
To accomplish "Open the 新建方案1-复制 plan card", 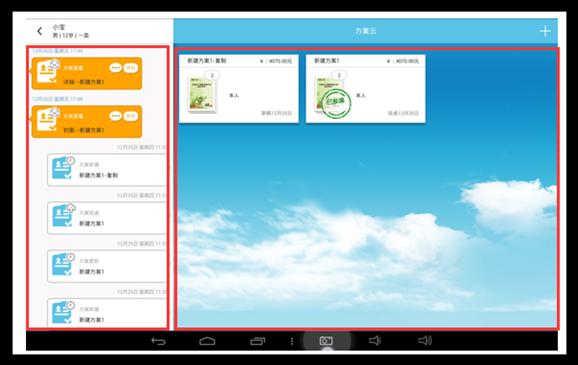I will point(239,89).
